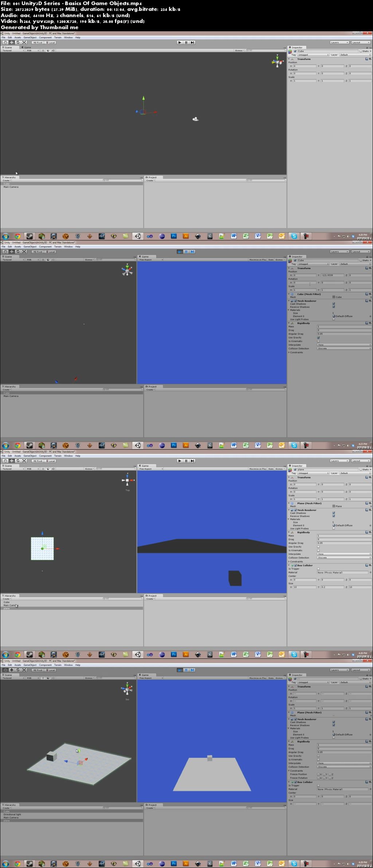Screen dimensions: 373x868
Task: Open Untagged Tag dropdown in full-width Scene frame
Action: tap(313, 55)
